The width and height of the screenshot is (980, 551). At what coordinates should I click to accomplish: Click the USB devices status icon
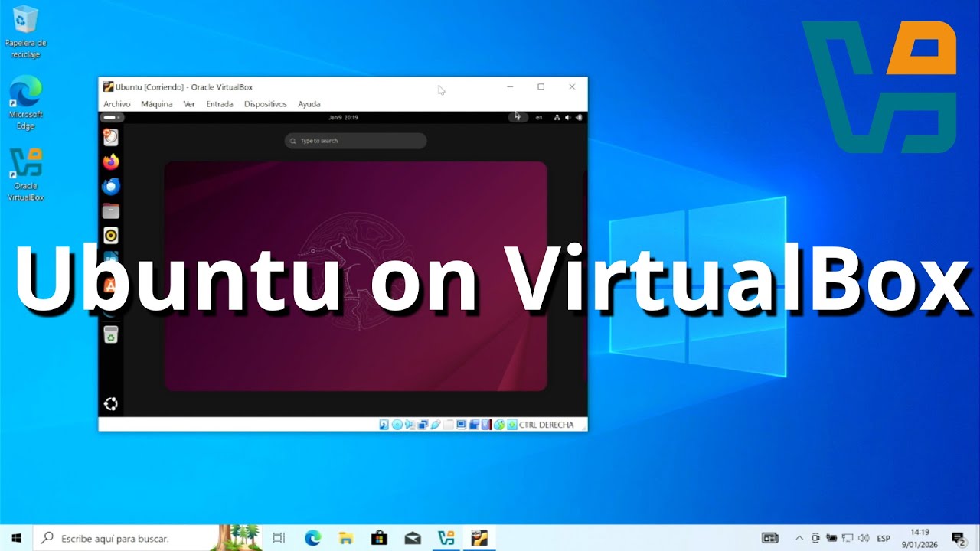click(436, 425)
